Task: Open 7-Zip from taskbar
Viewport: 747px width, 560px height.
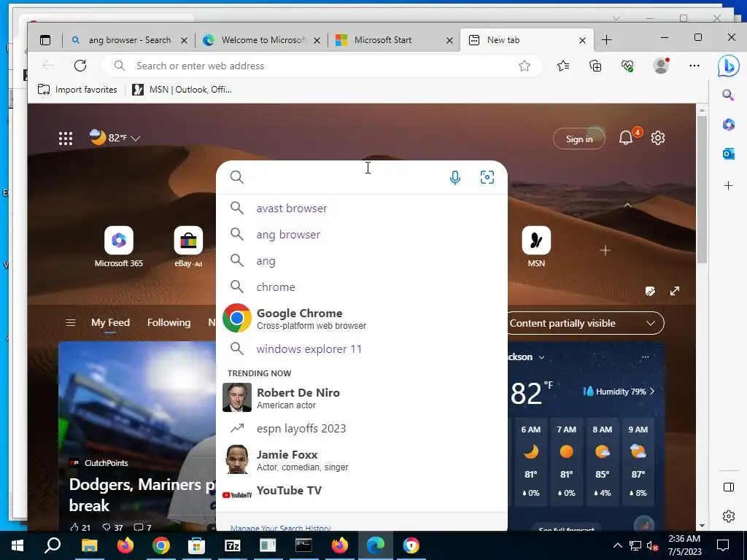Action: click(233, 545)
